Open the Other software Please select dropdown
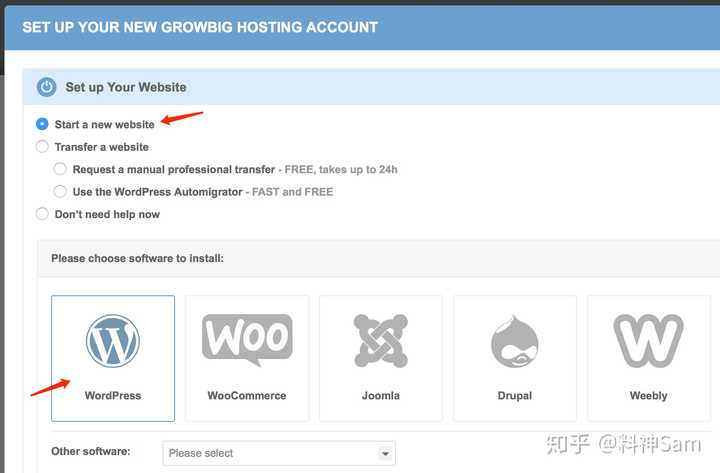 coord(279,453)
